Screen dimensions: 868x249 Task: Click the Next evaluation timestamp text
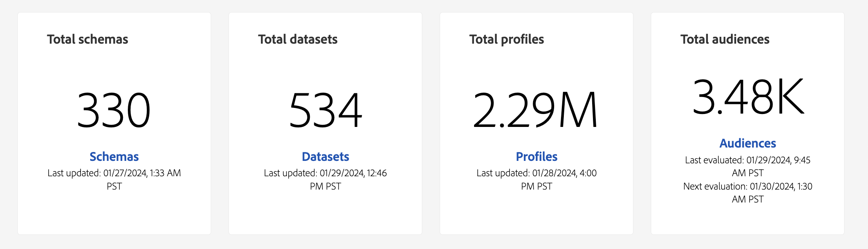tap(747, 192)
